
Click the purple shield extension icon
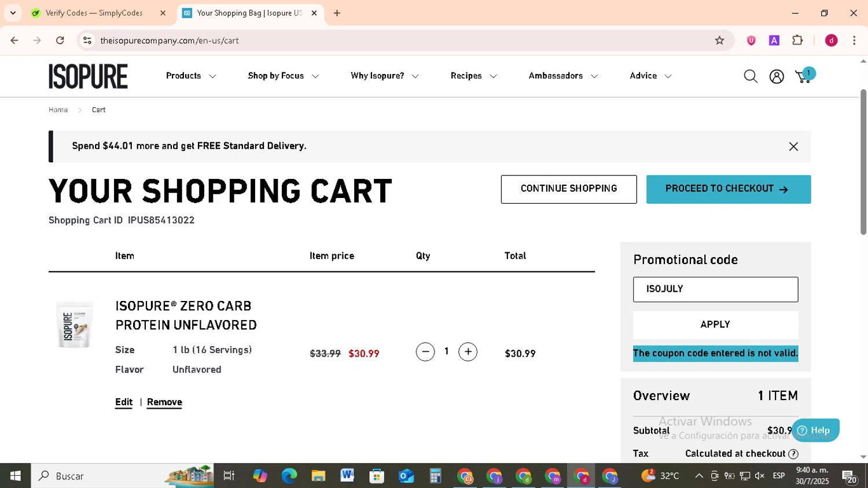(x=751, y=41)
